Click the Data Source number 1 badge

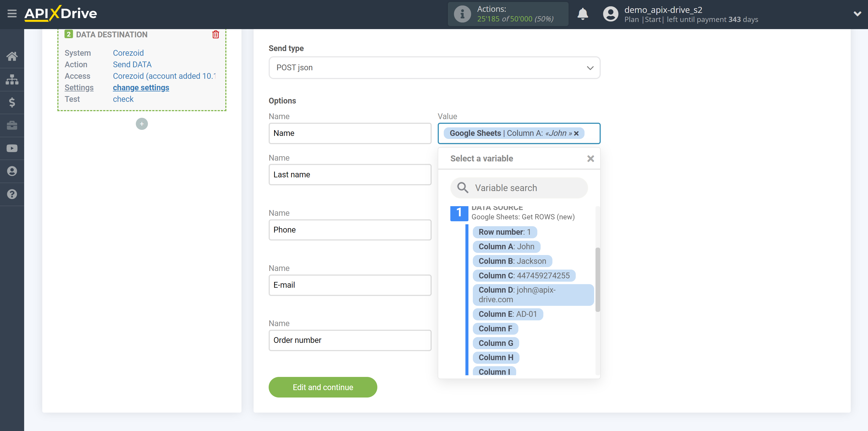[459, 213]
